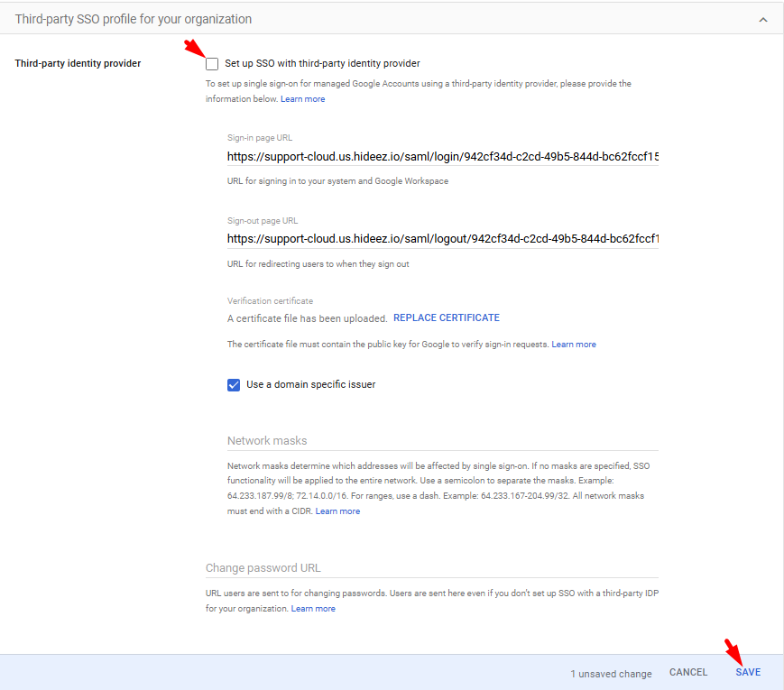
Task: Click the Set up SSO checkbox label text
Action: click(x=322, y=64)
